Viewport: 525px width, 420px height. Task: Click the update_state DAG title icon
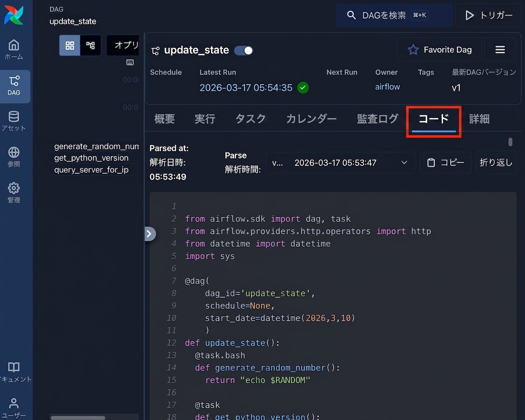click(155, 51)
